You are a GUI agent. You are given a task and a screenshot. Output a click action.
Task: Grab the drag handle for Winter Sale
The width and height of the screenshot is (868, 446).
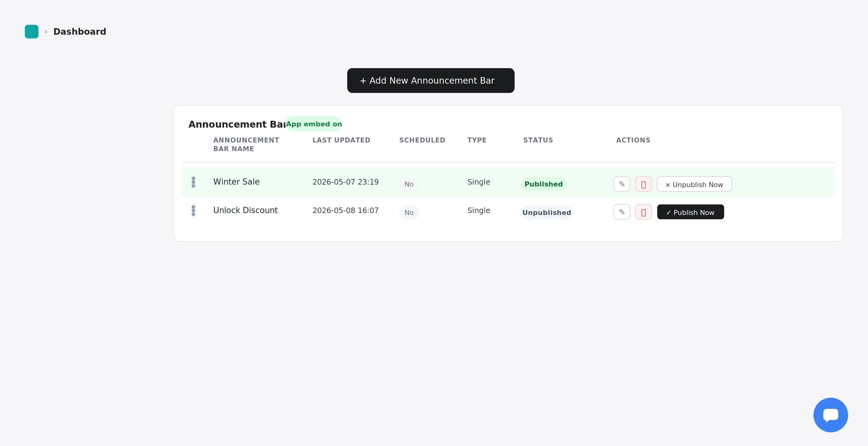193,182
